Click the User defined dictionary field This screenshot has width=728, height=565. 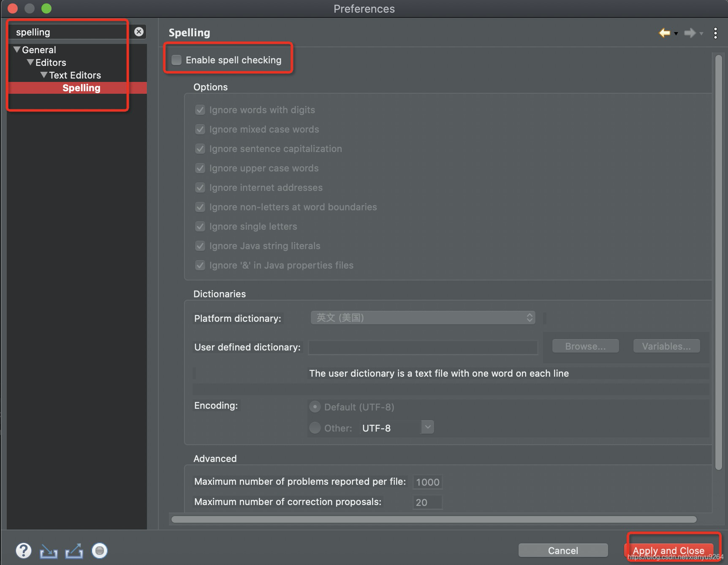point(423,347)
